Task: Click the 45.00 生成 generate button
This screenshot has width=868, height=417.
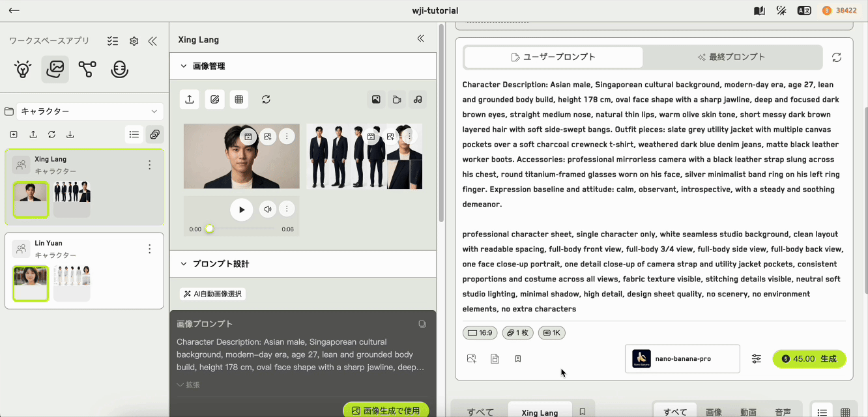Action: (x=809, y=359)
